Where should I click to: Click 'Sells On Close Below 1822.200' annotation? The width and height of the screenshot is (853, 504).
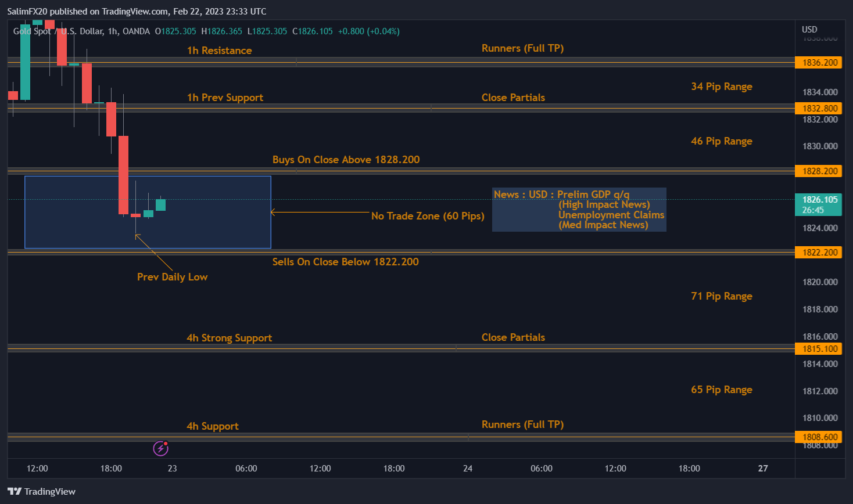point(345,262)
